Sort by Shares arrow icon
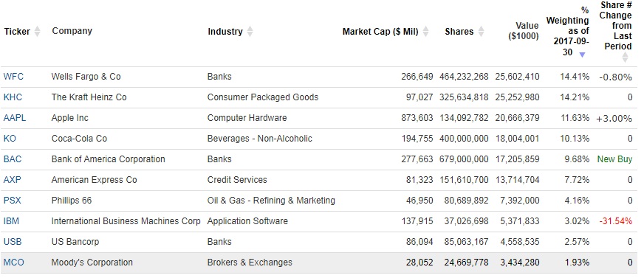 pyautogui.click(x=481, y=32)
